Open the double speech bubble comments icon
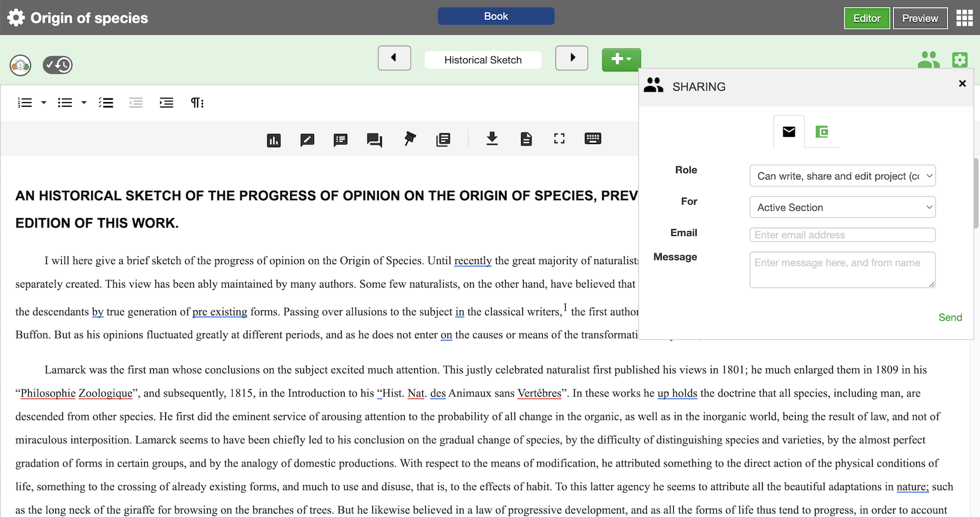 374,140
